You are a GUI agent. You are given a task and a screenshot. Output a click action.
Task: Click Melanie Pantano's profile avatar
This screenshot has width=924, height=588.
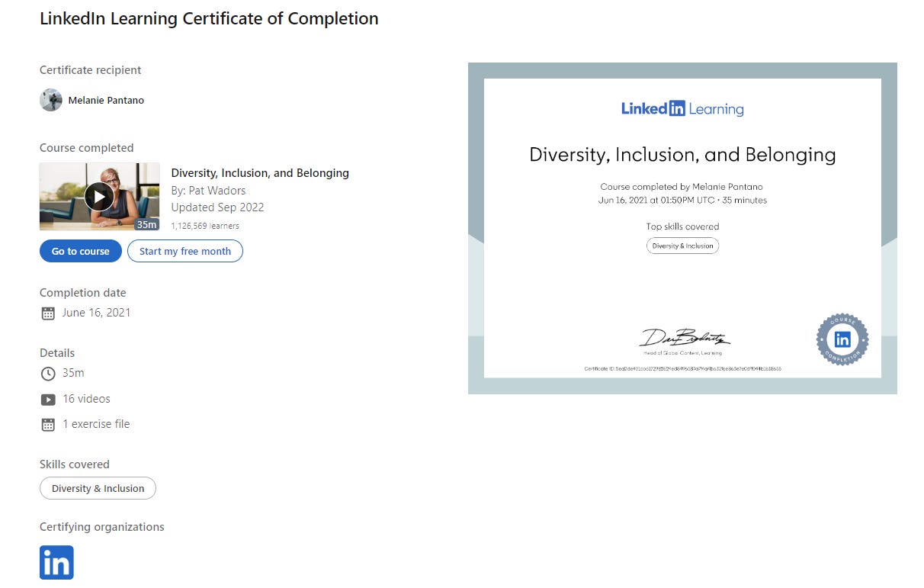click(51, 100)
